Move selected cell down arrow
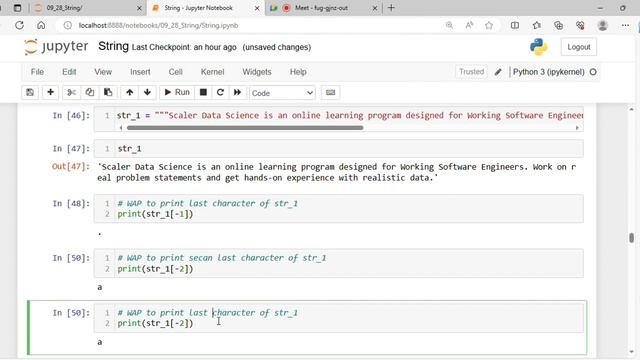This screenshot has width=640, height=360. click(x=147, y=92)
